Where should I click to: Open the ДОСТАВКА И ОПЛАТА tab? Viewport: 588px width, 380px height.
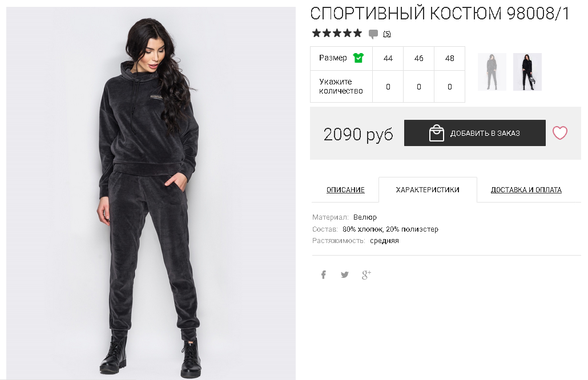(526, 190)
